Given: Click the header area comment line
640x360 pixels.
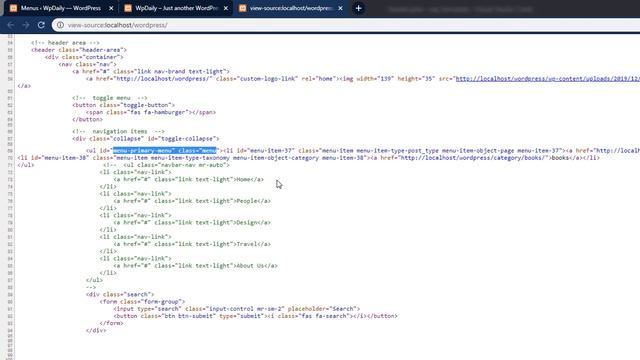Looking at the screenshot, I should pyautogui.click(x=65, y=43).
